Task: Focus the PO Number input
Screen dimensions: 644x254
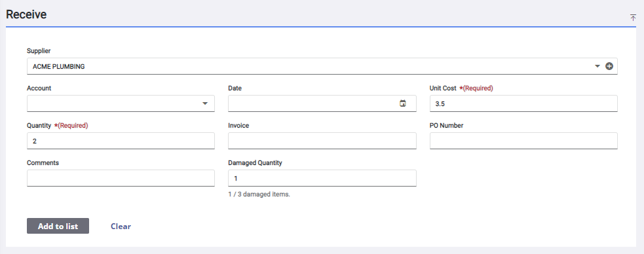Action: pos(523,141)
